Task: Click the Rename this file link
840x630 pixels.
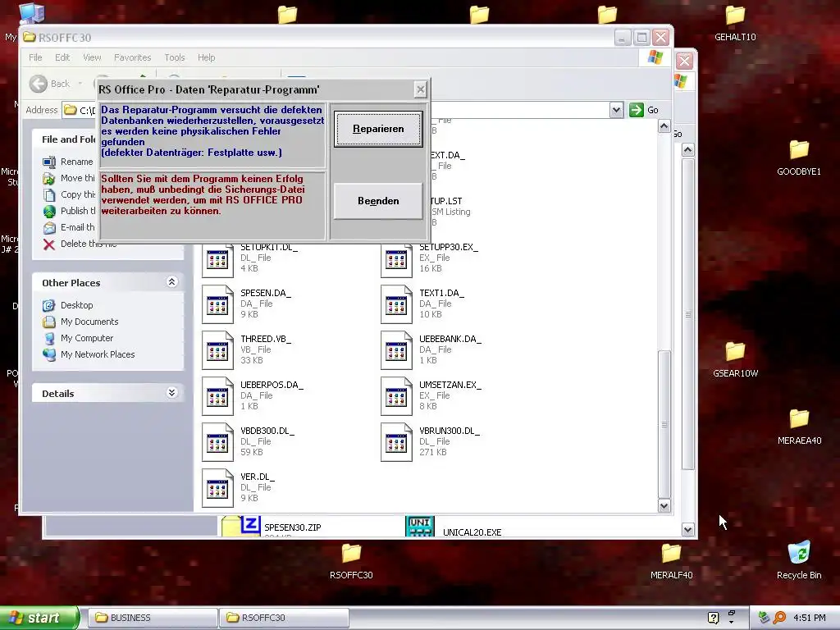Action: (76, 162)
